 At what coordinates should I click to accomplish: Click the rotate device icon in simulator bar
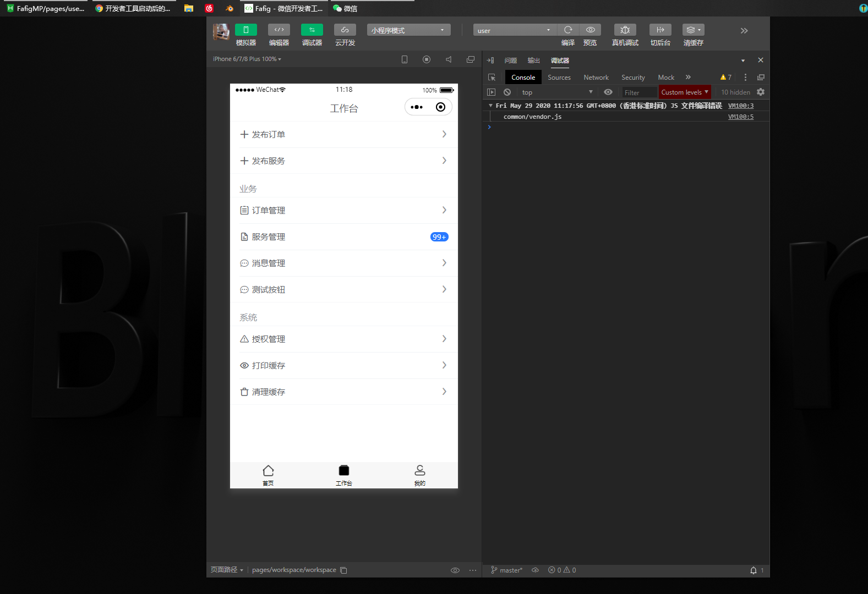pos(405,59)
